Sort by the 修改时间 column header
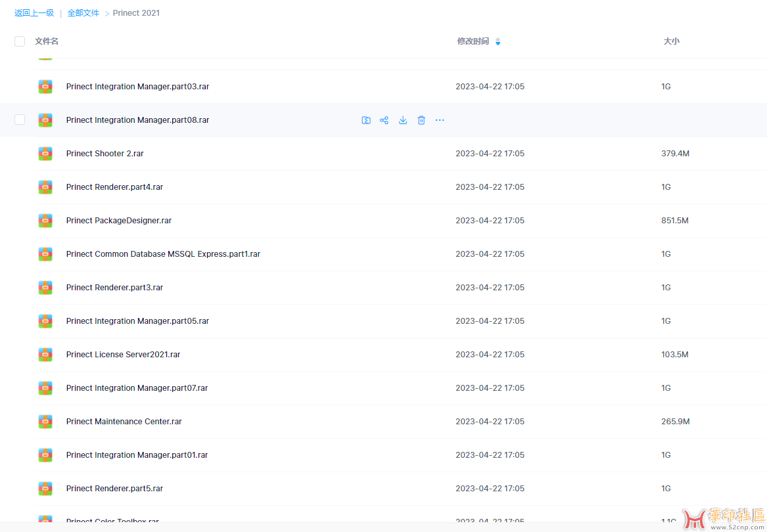Screen dimensions: 767x532 473,41
